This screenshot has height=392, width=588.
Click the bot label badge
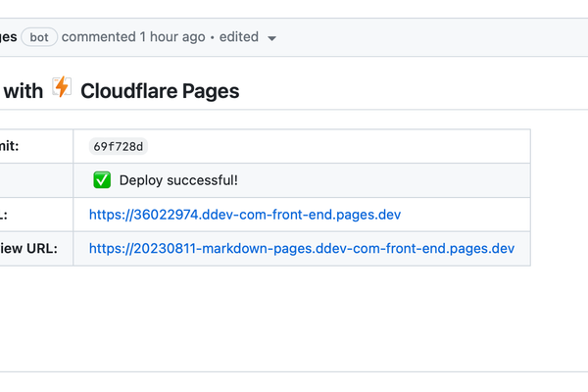pyautogui.click(x=39, y=37)
